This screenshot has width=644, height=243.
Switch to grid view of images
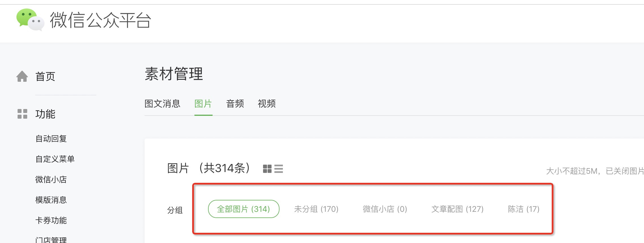pyautogui.click(x=267, y=169)
